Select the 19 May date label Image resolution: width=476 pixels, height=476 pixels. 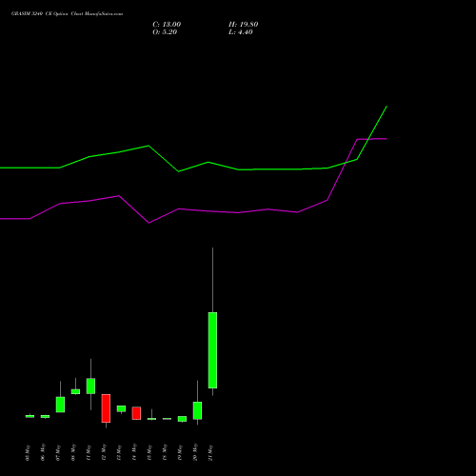pos(180,452)
